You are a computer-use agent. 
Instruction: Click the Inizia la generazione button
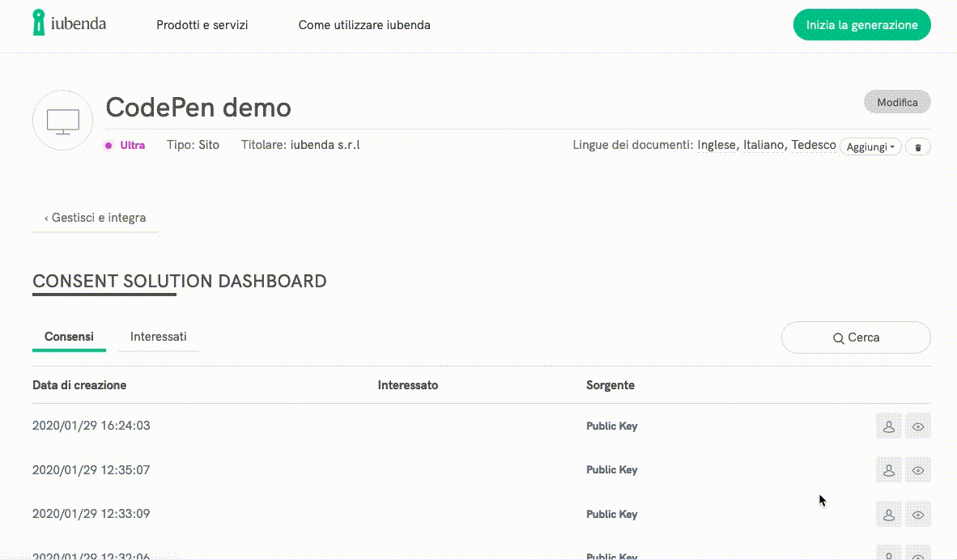[861, 25]
